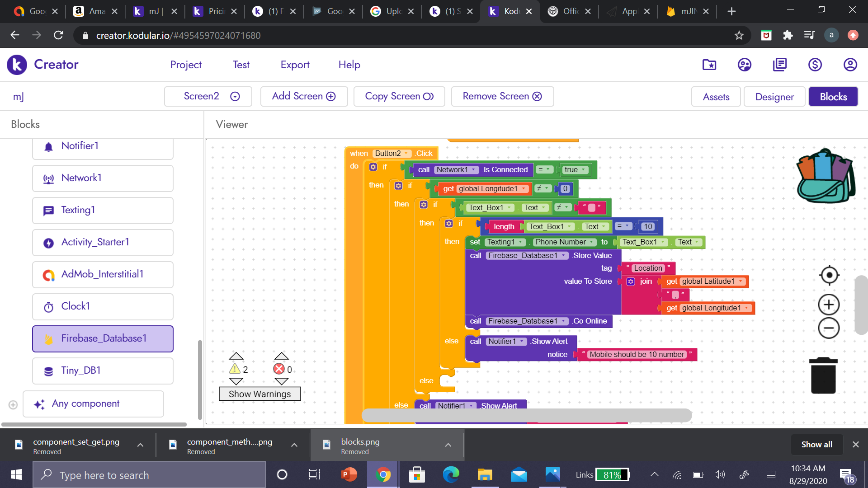The image size is (868, 488).
Task: Expand global Longitude1 variable dropdown in condition
Action: (524, 189)
